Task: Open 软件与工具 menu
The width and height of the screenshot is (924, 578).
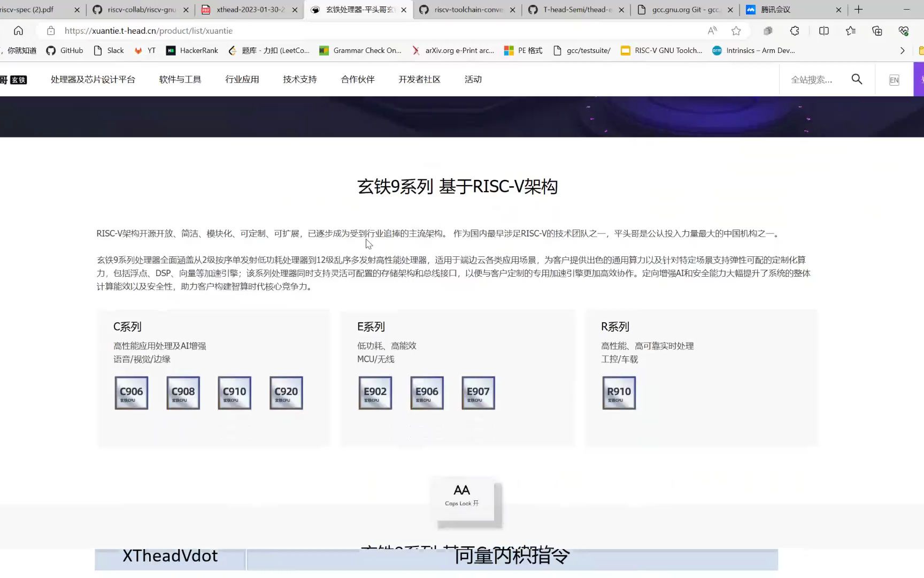Action: click(180, 79)
